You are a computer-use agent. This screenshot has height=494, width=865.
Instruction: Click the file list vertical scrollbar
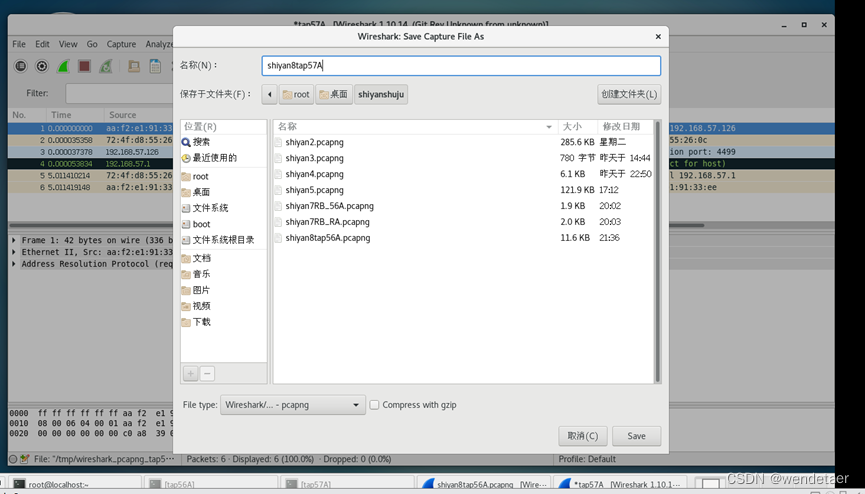[657, 252]
